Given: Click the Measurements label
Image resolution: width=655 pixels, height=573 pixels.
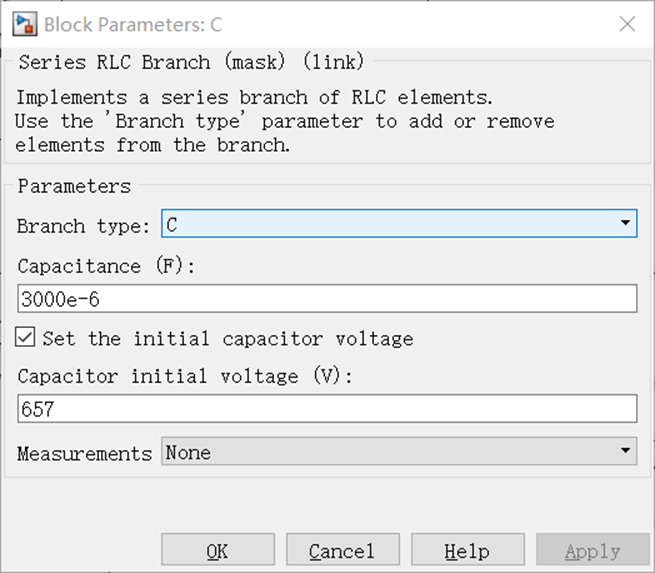Looking at the screenshot, I should (x=84, y=453).
